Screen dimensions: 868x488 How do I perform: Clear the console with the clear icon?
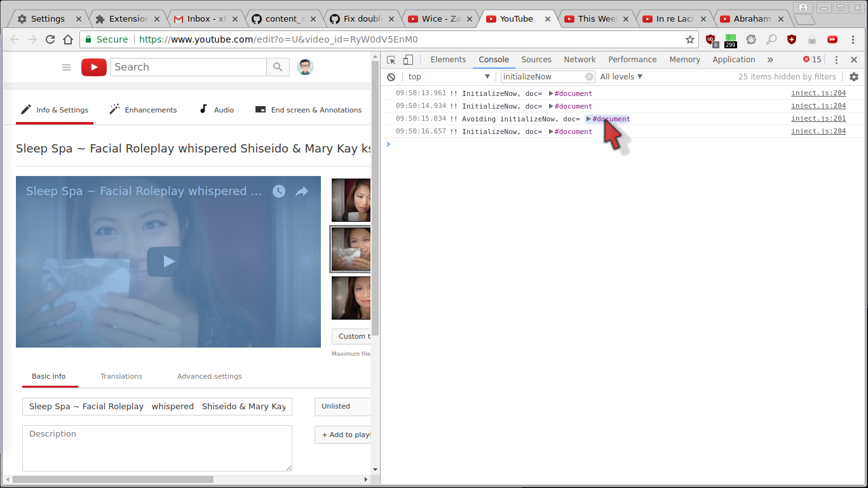[391, 76]
